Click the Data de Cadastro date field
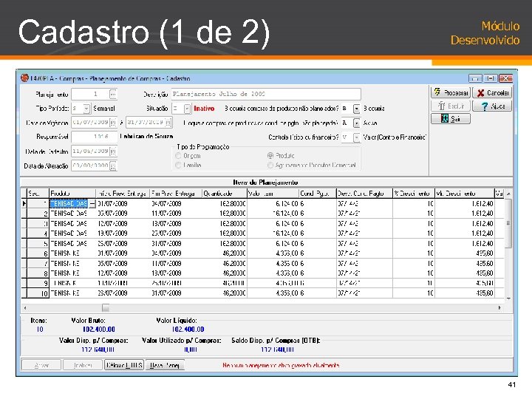Screen dimensions: 532x399 click(91, 151)
